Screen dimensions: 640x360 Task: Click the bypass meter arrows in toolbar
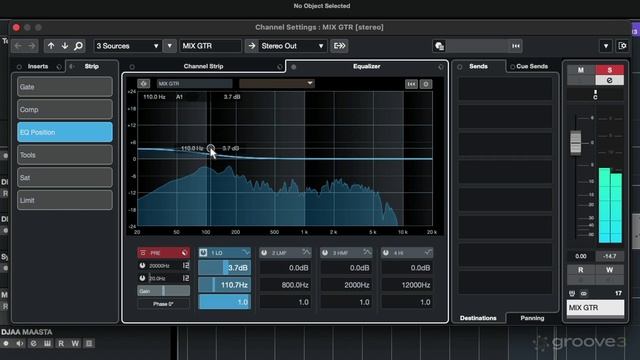516,46
